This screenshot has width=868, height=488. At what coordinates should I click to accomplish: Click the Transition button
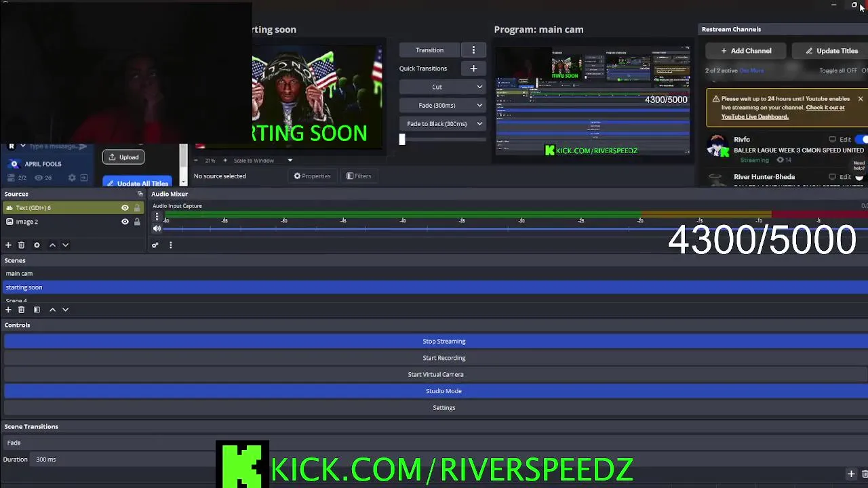tap(429, 50)
